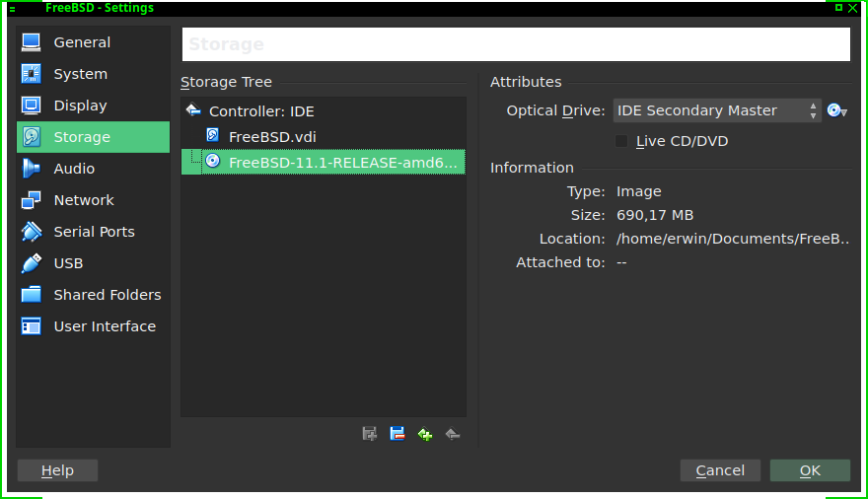This screenshot has width=868, height=499.
Task: Click the Help button
Action: 57,470
